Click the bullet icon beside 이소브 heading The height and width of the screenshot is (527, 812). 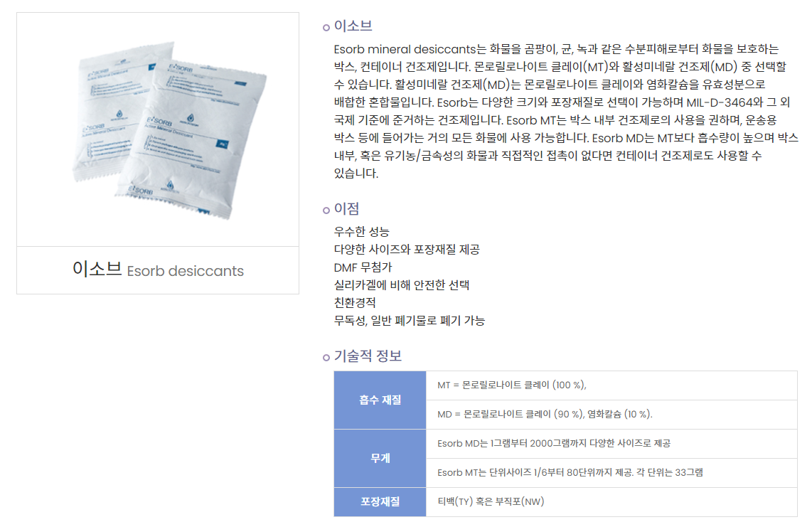click(x=326, y=28)
